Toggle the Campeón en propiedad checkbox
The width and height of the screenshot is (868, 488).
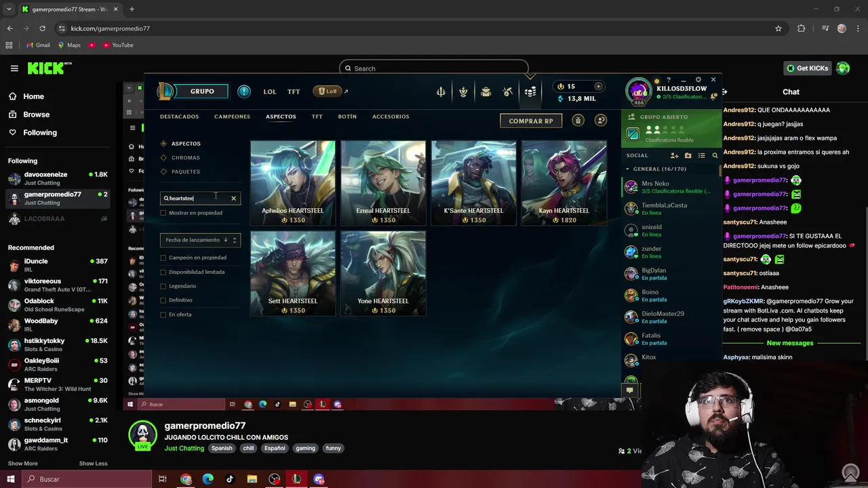pyautogui.click(x=163, y=258)
